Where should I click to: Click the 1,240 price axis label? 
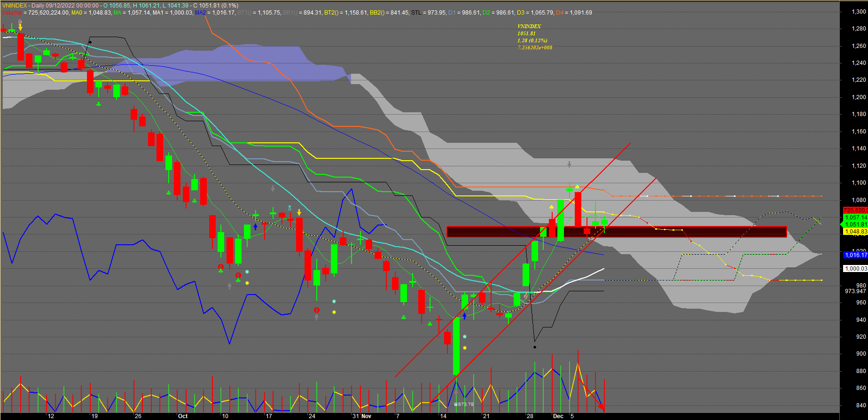(859, 63)
